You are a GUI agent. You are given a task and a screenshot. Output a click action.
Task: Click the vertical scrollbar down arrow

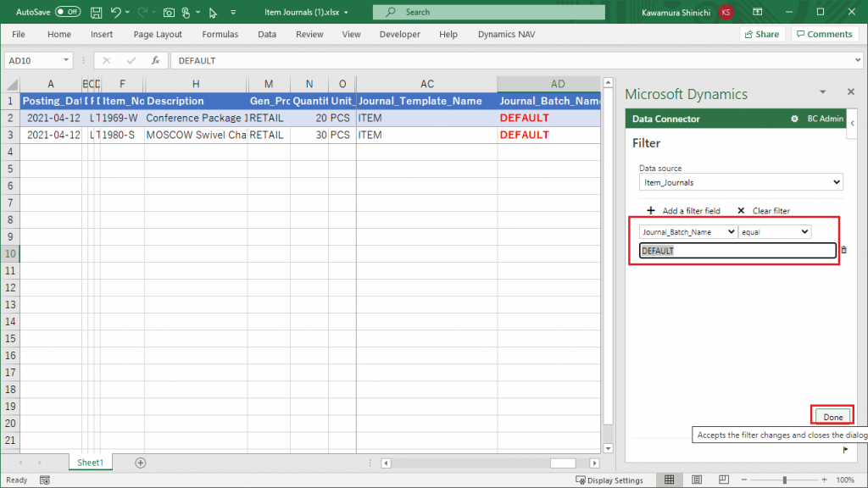coord(608,449)
